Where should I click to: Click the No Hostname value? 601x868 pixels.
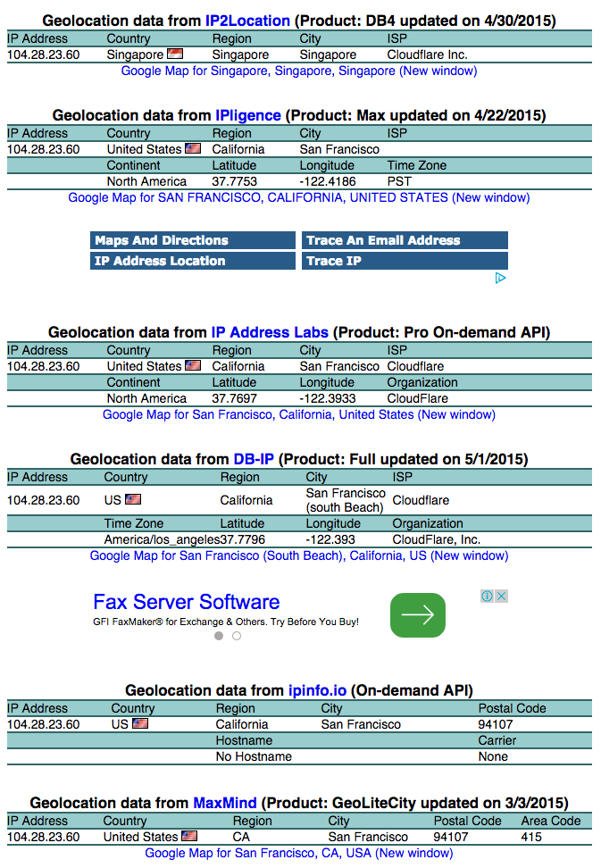pos(254,756)
